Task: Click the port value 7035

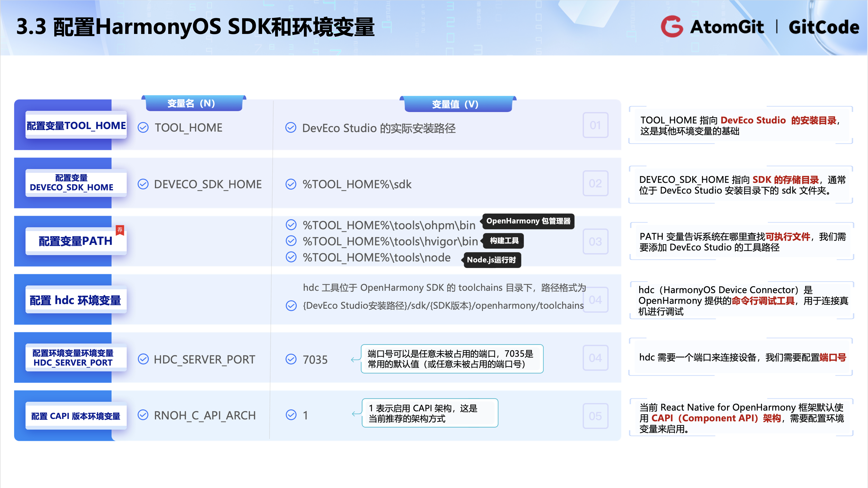Action: tap(315, 360)
